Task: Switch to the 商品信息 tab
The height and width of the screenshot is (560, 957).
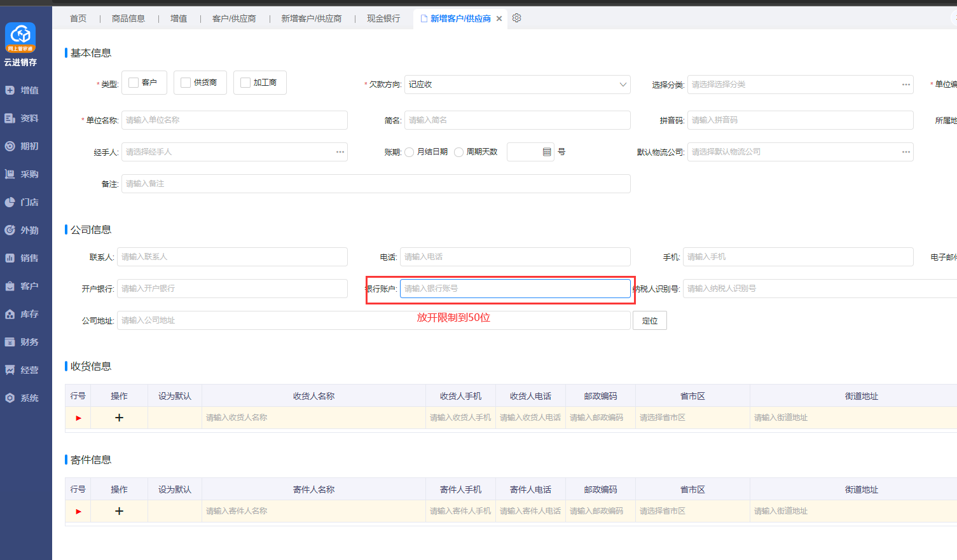Action: pos(128,18)
